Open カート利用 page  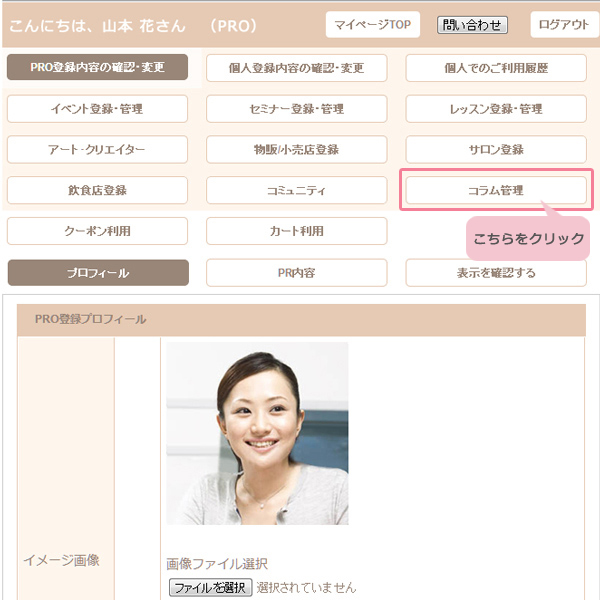[297, 231]
